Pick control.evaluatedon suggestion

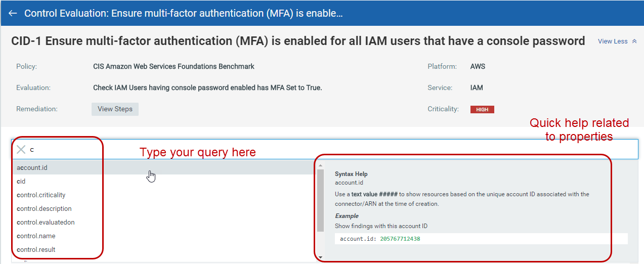point(164,222)
